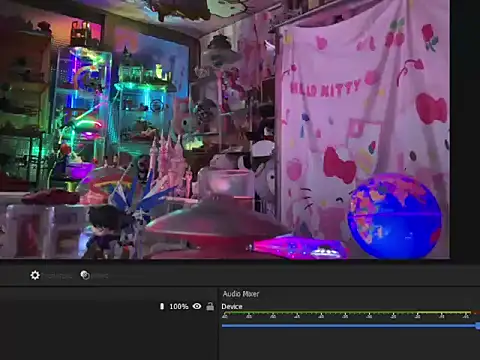Click the volume slider handle at far end
480x360 pixels.
(478, 326)
